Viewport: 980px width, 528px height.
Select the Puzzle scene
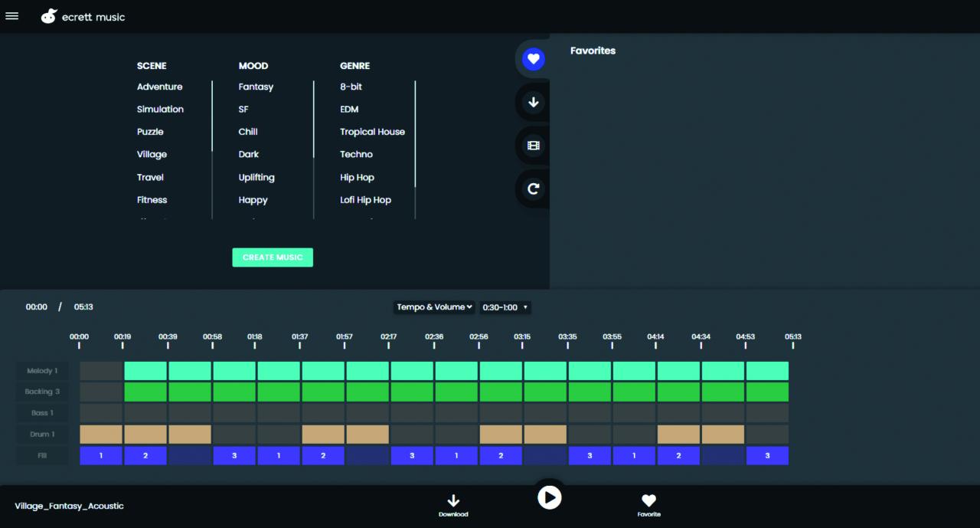click(x=150, y=132)
